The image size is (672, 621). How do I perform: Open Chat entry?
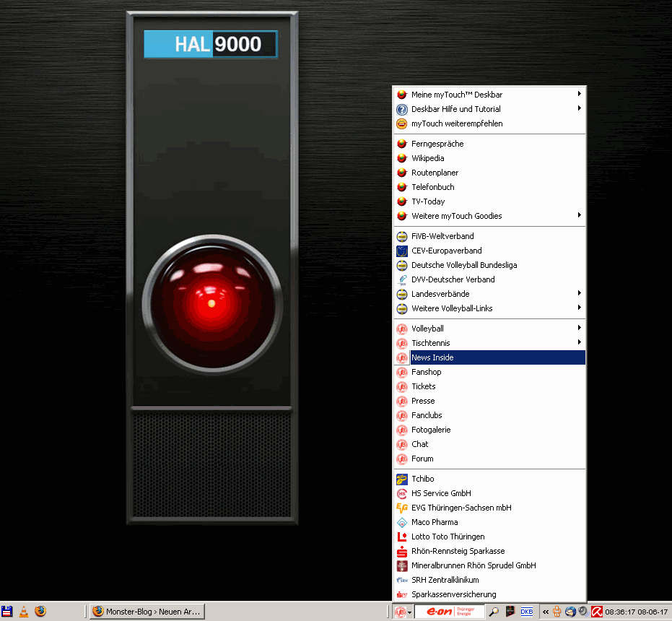489,444
